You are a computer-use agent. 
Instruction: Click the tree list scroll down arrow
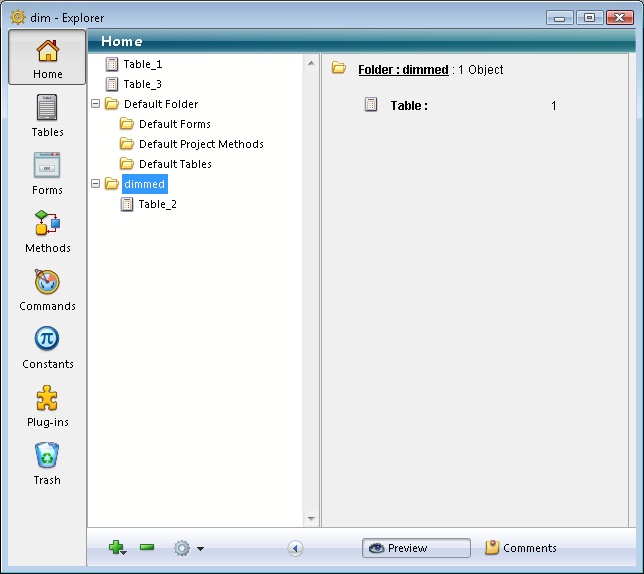[x=311, y=519]
